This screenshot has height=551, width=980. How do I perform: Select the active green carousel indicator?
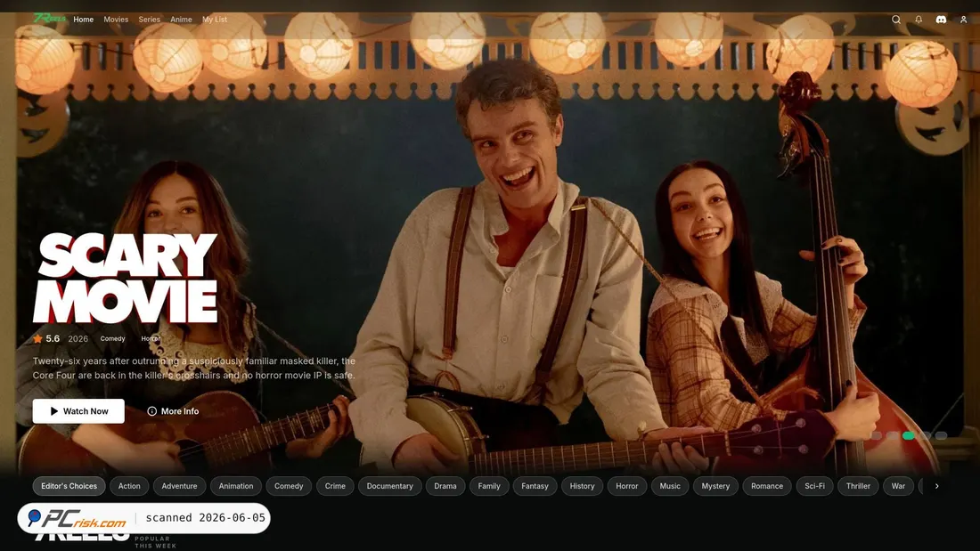coord(909,435)
